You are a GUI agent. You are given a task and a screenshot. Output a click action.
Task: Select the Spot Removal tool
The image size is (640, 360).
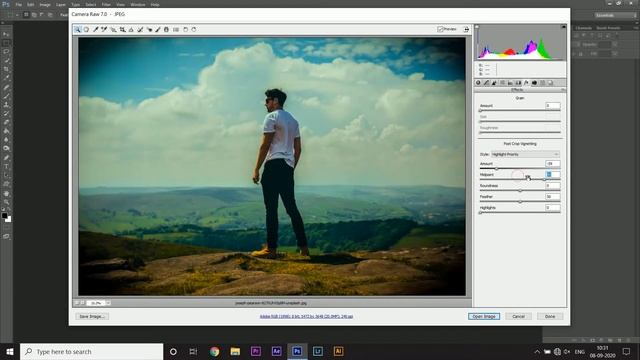point(140,29)
